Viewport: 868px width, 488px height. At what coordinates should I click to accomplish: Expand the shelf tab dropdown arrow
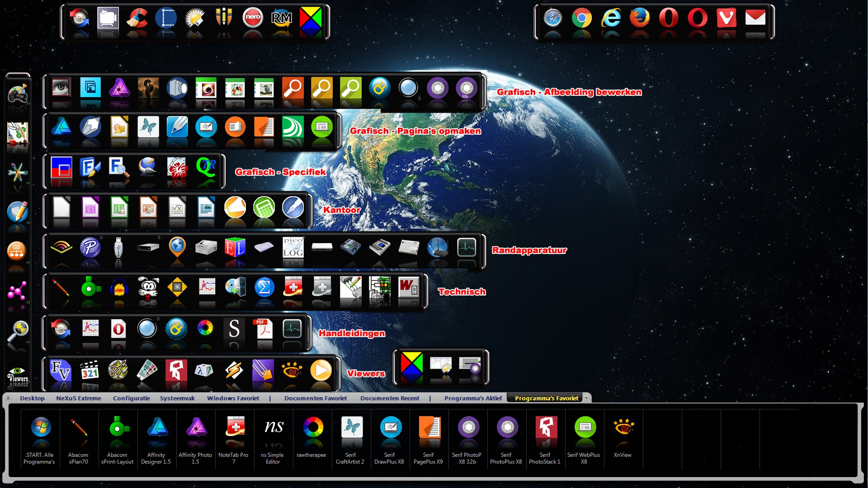point(586,398)
